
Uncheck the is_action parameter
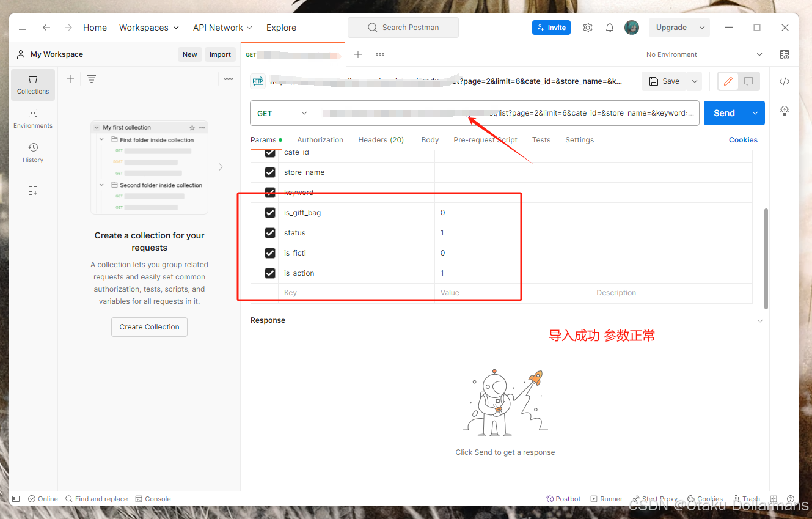coord(269,273)
